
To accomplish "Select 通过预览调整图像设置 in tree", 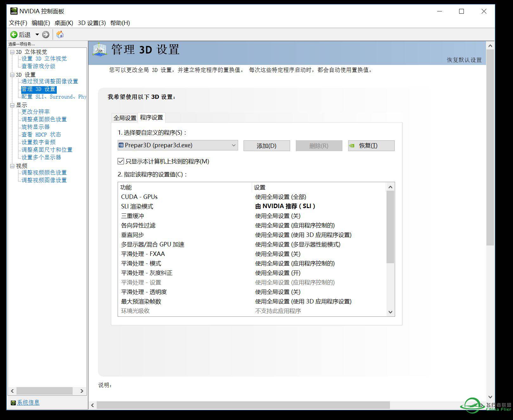I will pyautogui.click(x=50, y=81).
